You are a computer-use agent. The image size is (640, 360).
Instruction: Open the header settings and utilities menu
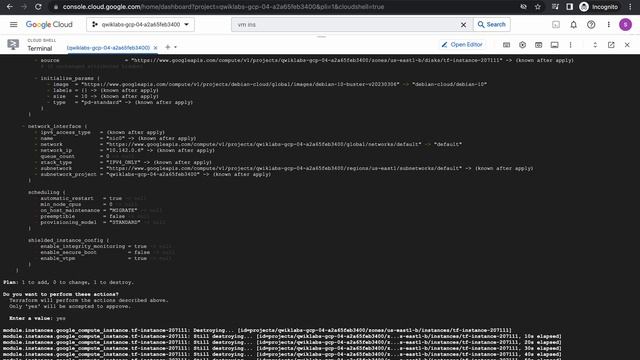coord(609,24)
